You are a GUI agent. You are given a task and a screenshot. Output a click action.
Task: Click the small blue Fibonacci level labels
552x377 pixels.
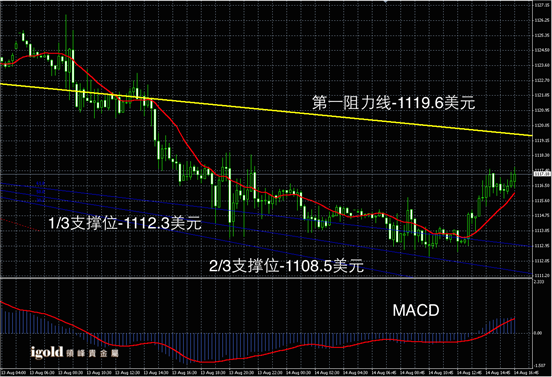[x=41, y=192]
